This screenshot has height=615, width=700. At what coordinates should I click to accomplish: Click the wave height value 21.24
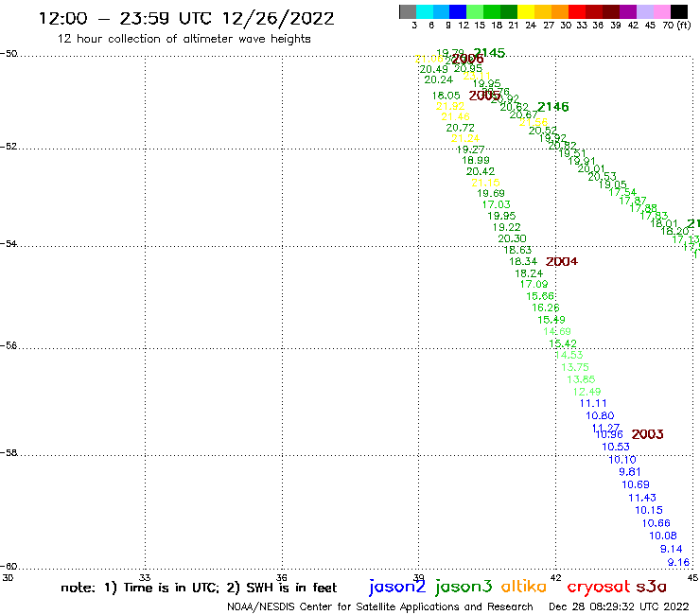465,138
